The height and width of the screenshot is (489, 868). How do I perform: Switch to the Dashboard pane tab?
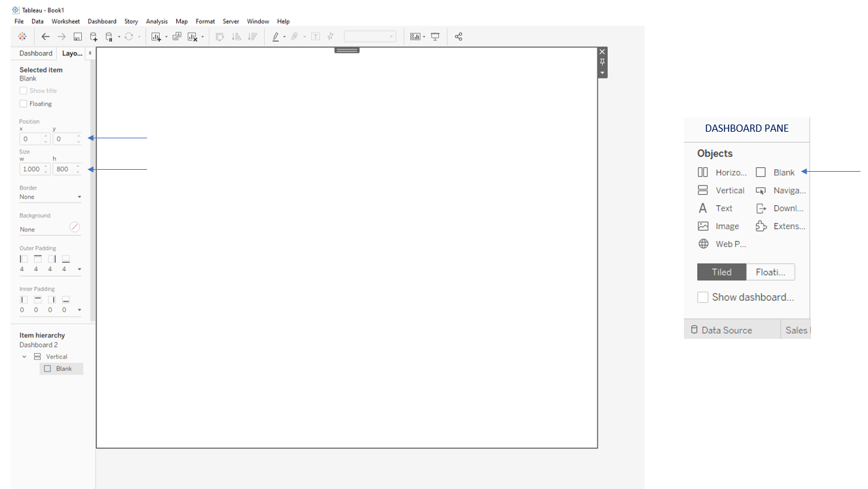[x=35, y=54]
